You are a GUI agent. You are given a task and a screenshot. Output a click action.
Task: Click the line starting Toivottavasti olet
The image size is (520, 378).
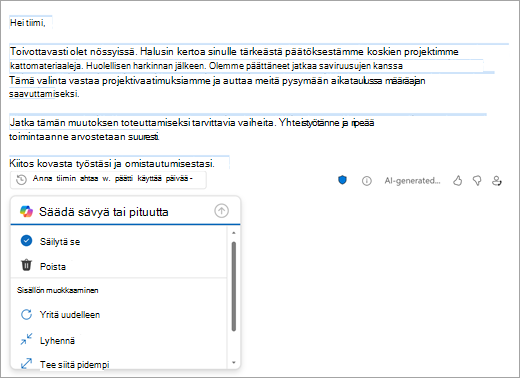point(234,52)
